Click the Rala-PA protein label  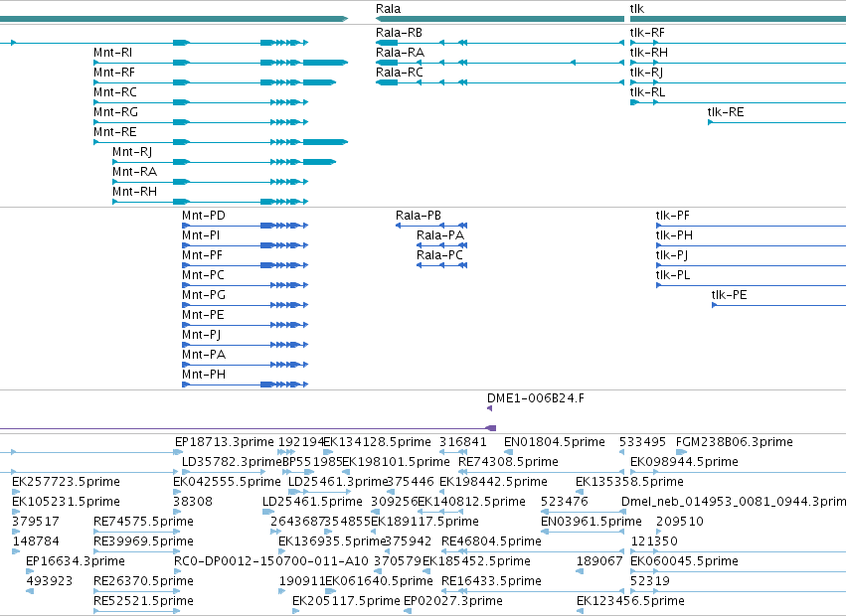[x=439, y=235]
